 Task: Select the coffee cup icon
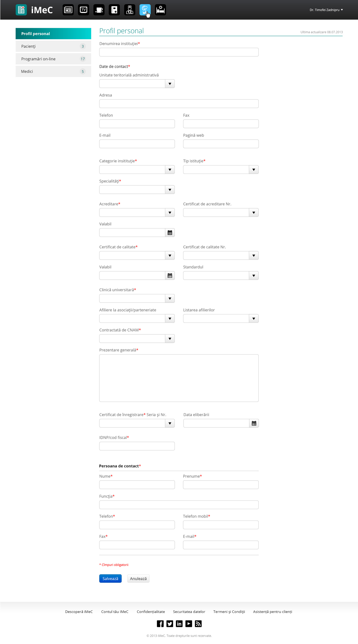pyautogui.click(x=99, y=10)
